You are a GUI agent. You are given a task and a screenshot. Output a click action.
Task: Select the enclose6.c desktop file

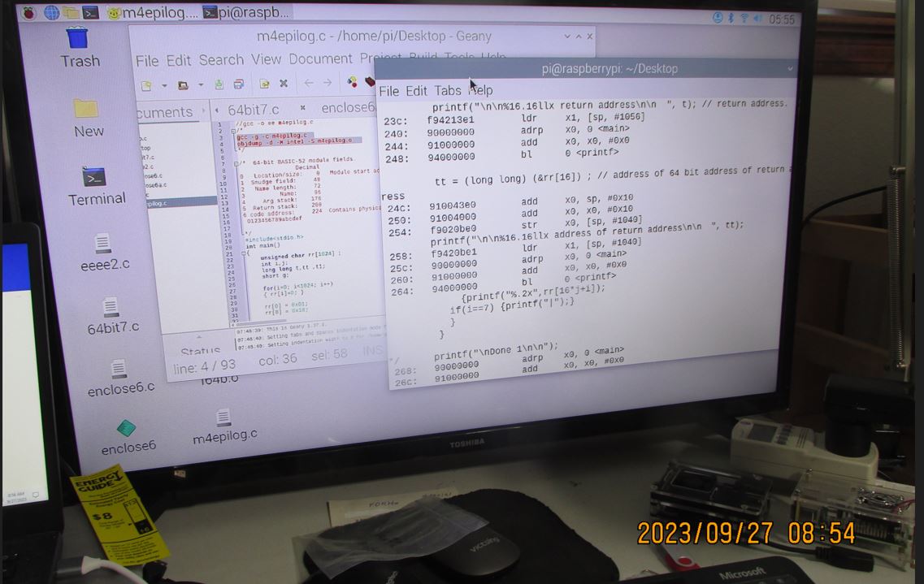(120, 379)
